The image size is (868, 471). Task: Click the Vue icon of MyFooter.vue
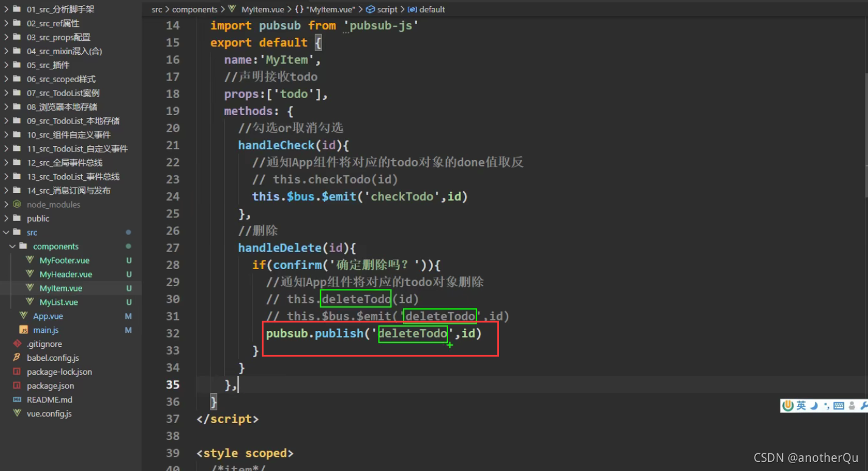(29, 260)
